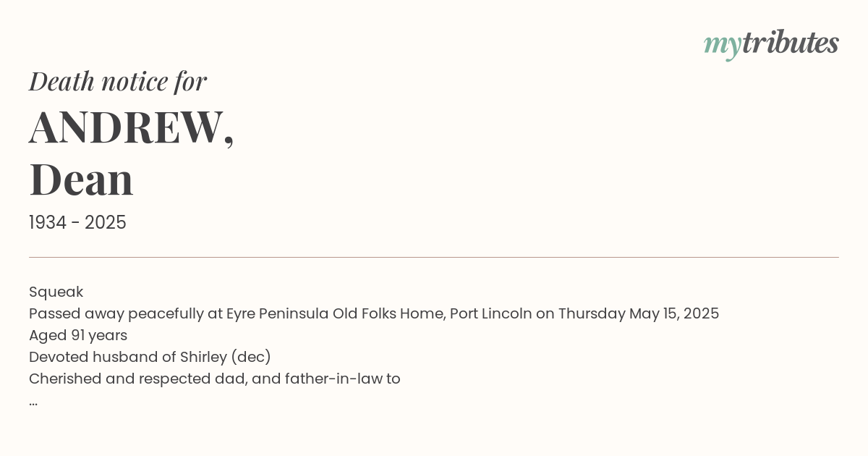Click the words "Passed away peacefully"
Viewport: 868px width, 456px height.
point(116,314)
